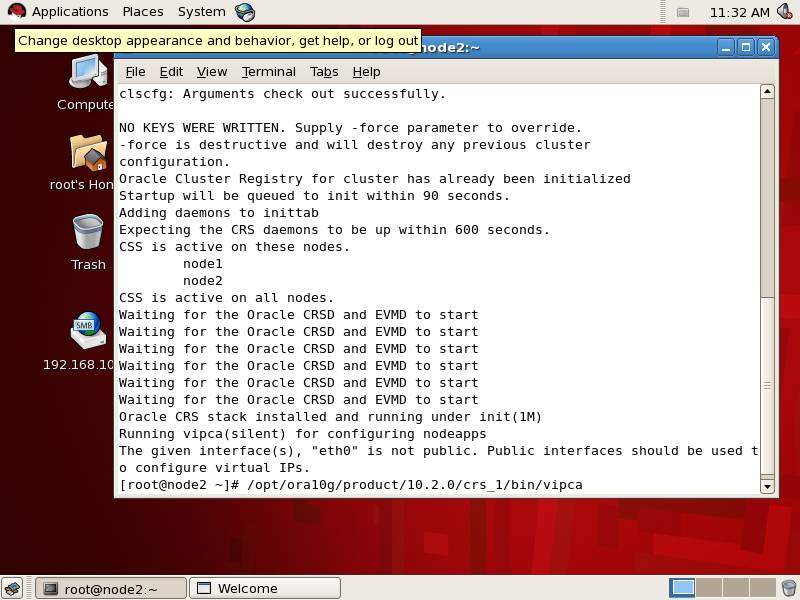
Task: Minimize the root@node2 terminal window
Action: [x=726, y=47]
